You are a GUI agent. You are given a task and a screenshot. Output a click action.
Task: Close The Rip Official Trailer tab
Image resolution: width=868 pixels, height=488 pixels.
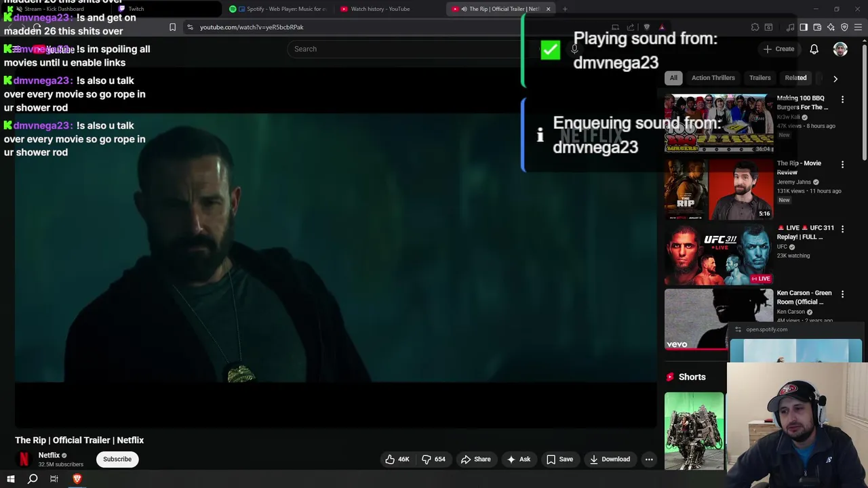tap(548, 9)
